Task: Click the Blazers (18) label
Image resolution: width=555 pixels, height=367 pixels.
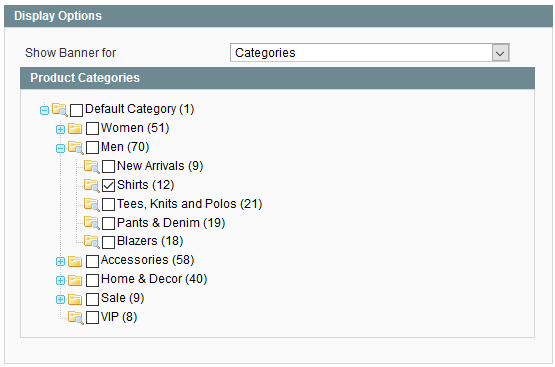Action: (150, 241)
